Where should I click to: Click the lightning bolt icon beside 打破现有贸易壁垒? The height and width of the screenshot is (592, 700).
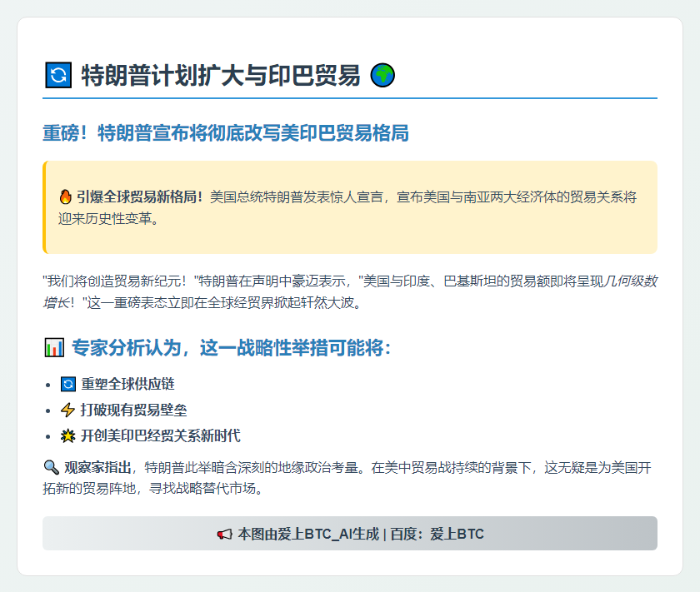click(x=67, y=410)
